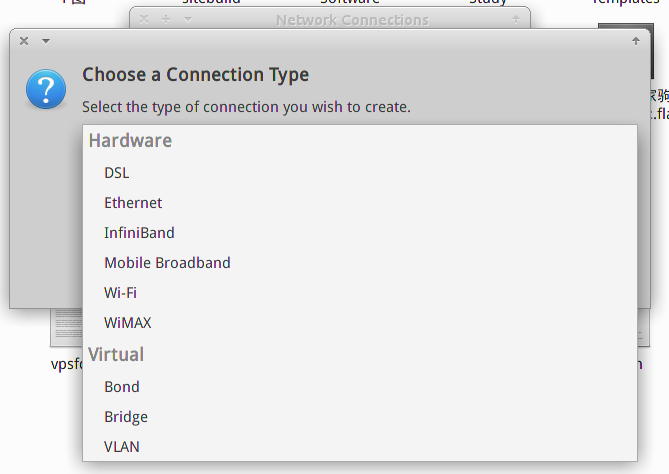Close the Choose a Connection Type dialog
The width and height of the screenshot is (669, 474).
tap(24, 41)
